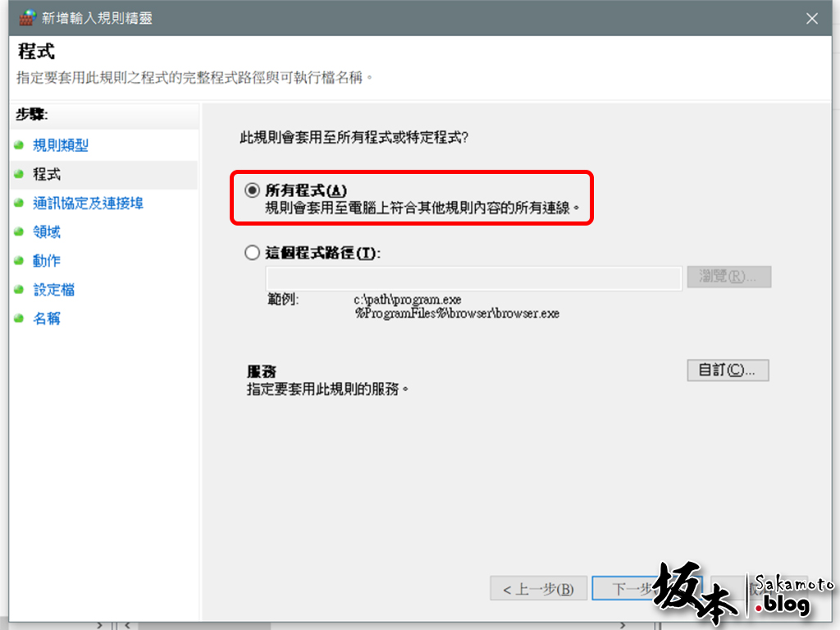
Task: Select the 所有程式(A) radio button
Action: [x=253, y=190]
